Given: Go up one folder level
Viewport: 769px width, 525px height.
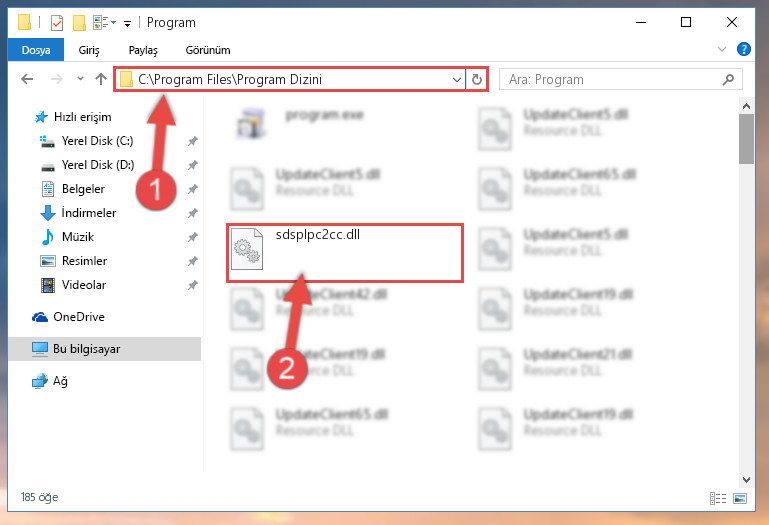Looking at the screenshot, I should click(101, 79).
